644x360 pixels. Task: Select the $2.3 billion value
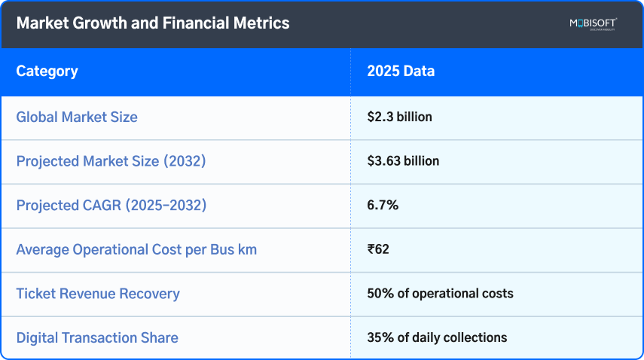click(x=399, y=117)
